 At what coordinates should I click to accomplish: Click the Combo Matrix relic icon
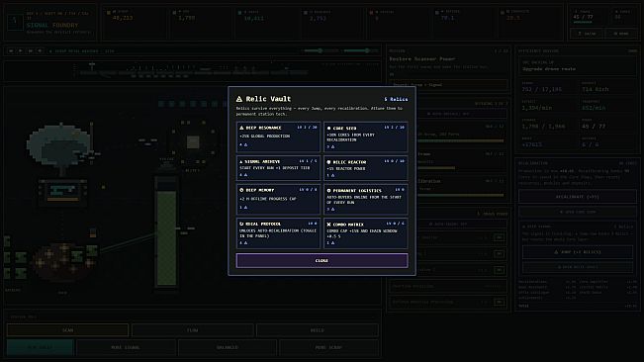[328, 225]
